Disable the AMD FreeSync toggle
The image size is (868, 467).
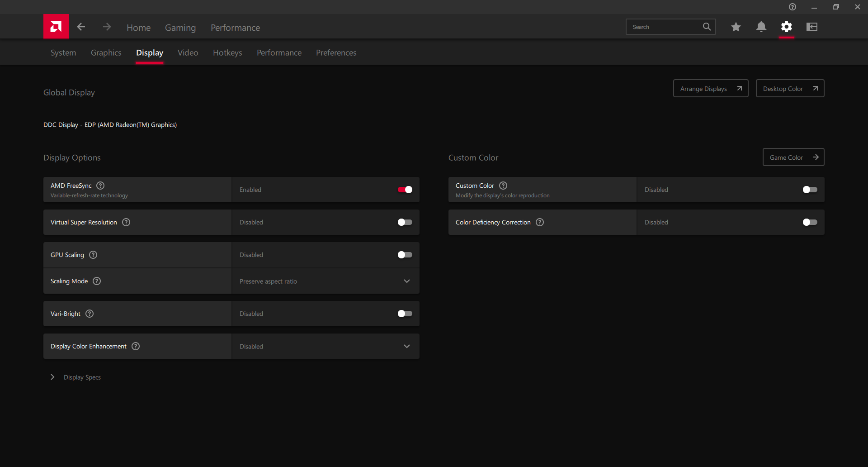pos(405,190)
